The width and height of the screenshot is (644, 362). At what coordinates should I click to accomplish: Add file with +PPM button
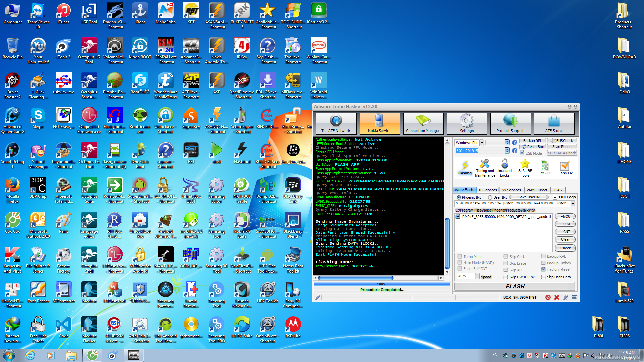(566, 224)
